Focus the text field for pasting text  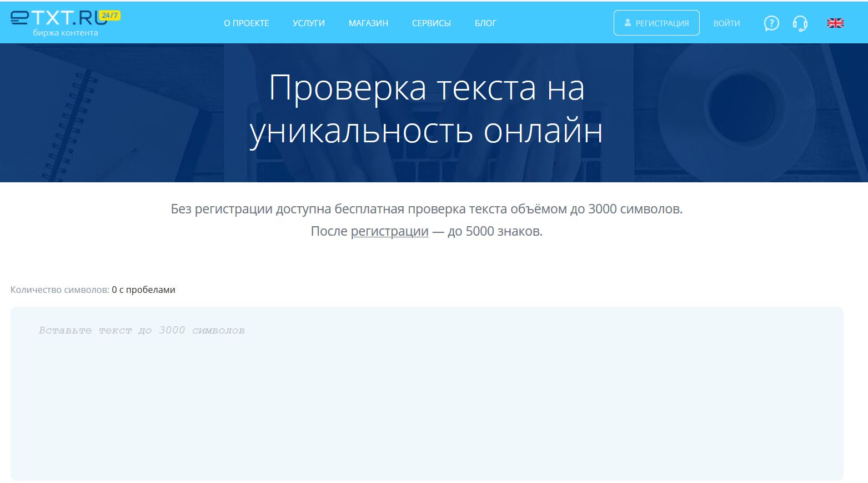pyautogui.click(x=427, y=394)
